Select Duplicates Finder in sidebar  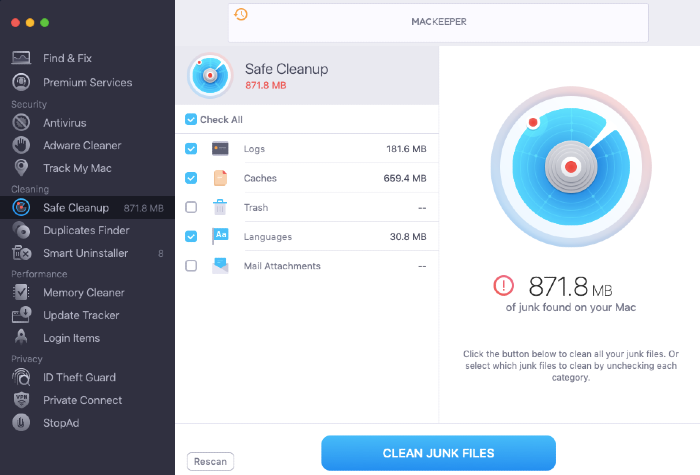[86, 230]
